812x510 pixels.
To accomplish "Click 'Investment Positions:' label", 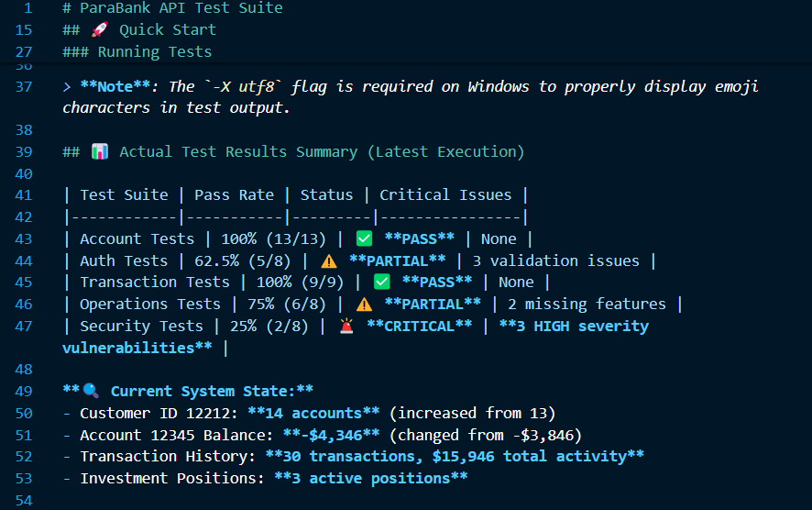I will (172, 479).
